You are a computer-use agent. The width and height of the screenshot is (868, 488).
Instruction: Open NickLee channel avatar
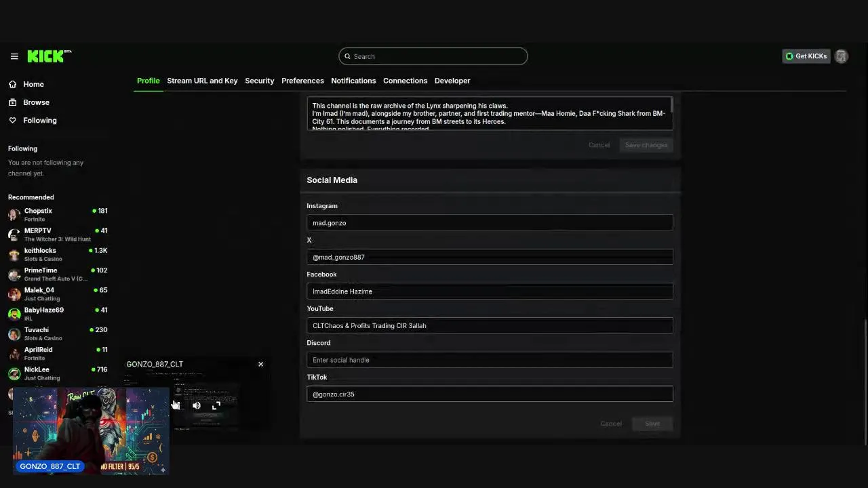pos(14,373)
